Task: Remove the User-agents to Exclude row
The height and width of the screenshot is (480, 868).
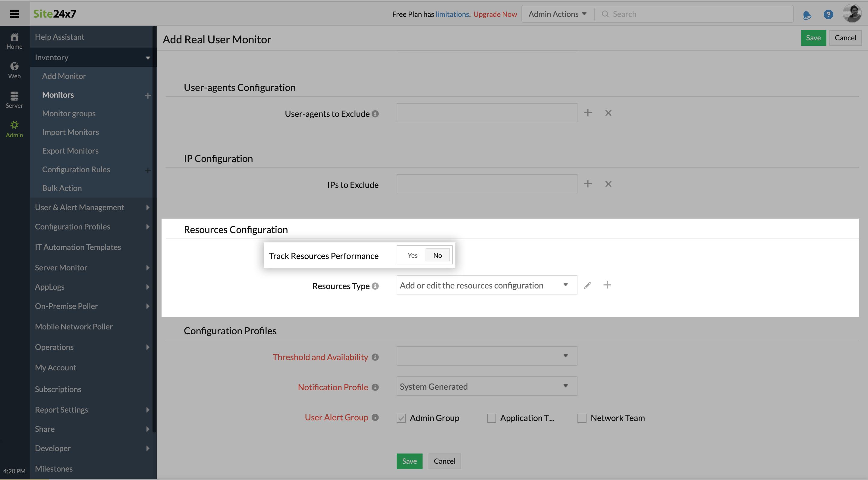Action: pos(608,113)
